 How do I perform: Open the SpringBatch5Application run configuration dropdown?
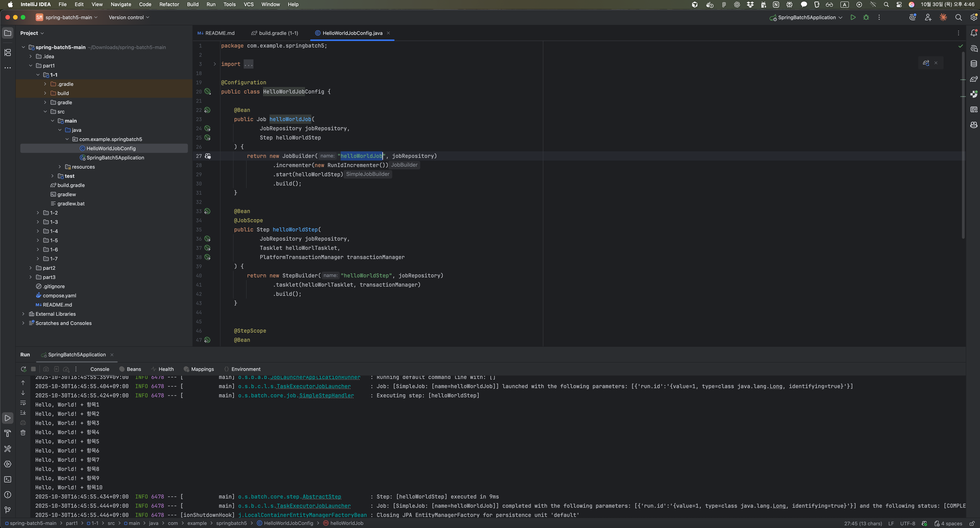(806, 17)
